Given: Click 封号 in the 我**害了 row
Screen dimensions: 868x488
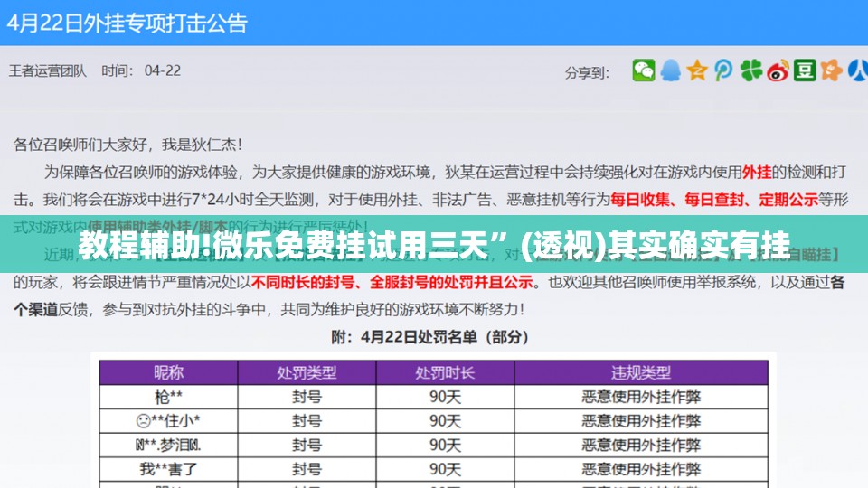Looking at the screenshot, I should (307, 469).
